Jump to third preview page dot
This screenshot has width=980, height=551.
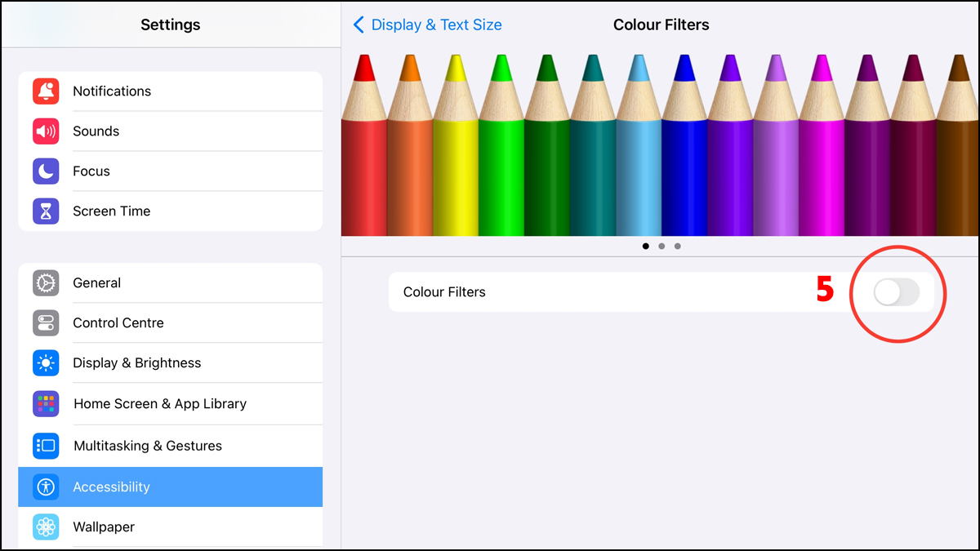(678, 246)
